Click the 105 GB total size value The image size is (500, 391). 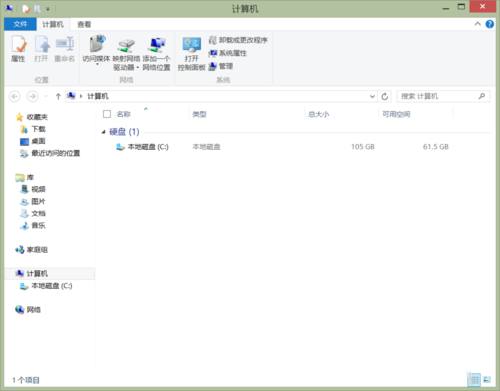click(363, 147)
